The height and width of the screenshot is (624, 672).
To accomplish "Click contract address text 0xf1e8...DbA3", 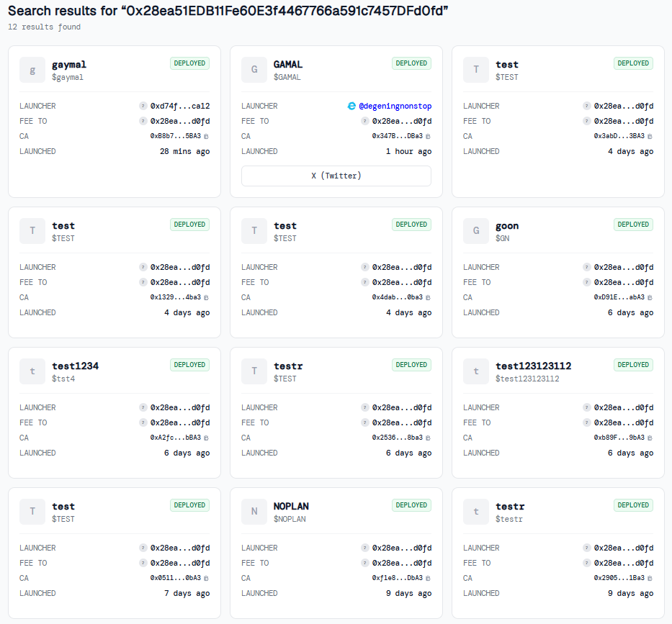I will (x=398, y=578).
